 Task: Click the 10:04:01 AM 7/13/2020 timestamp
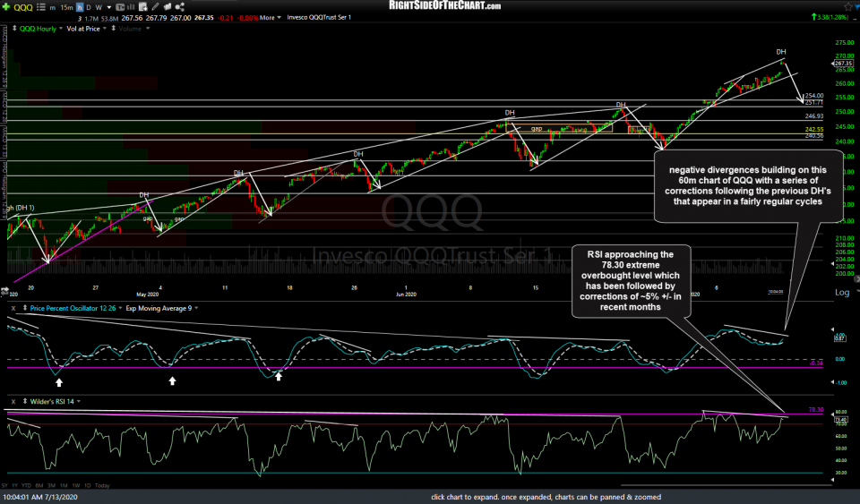[40, 497]
